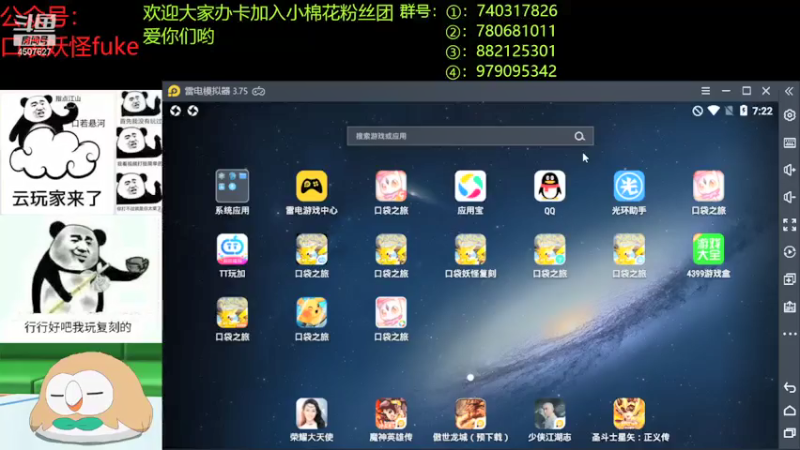Minimize the emulator window
800x450 pixels.
726,91
